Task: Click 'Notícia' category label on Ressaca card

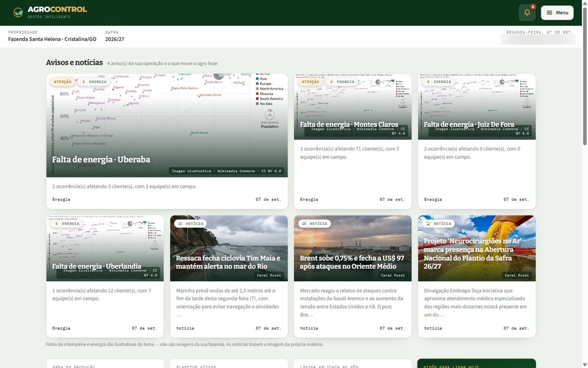Action: (x=185, y=328)
